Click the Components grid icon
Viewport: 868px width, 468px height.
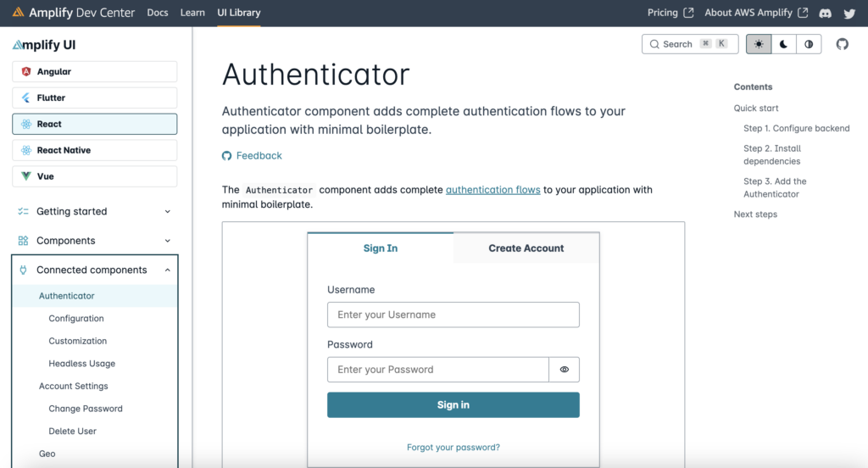[x=23, y=241]
